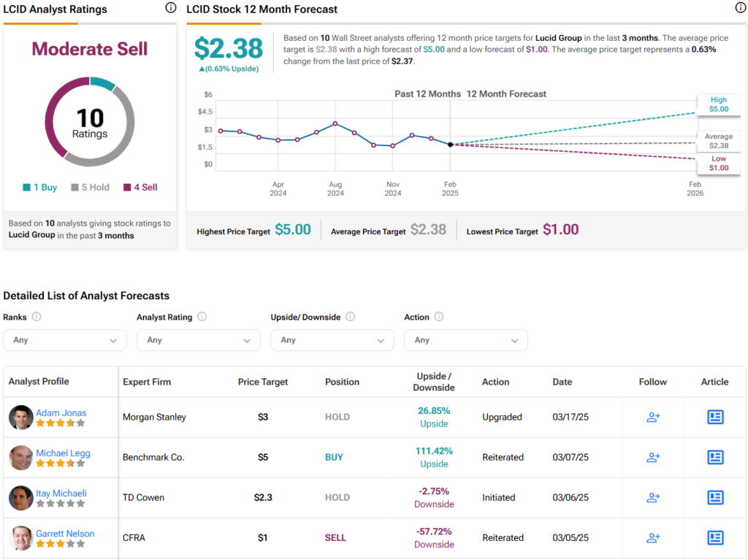Screen dimensions: 748x560
Task: Follow analyst Garrett Nelson
Action: pos(653,537)
